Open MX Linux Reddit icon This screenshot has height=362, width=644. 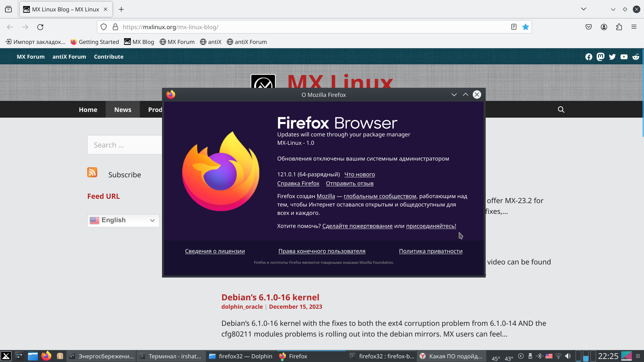point(636,57)
